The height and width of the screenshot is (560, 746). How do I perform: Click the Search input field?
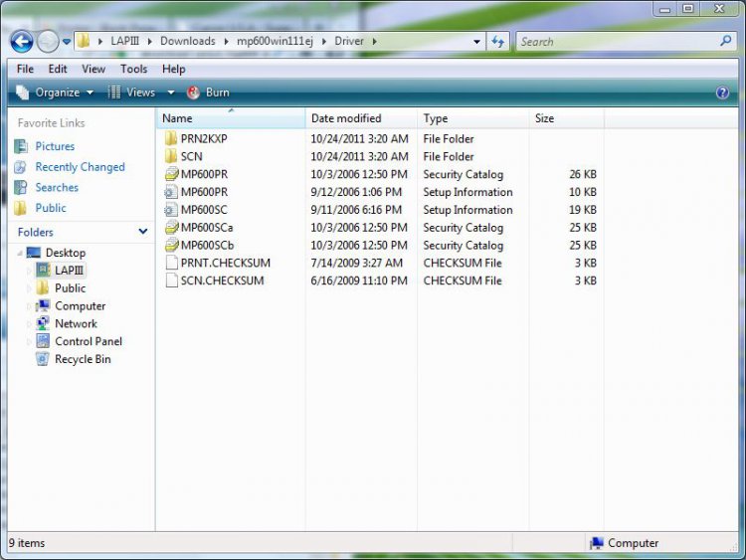[619, 42]
